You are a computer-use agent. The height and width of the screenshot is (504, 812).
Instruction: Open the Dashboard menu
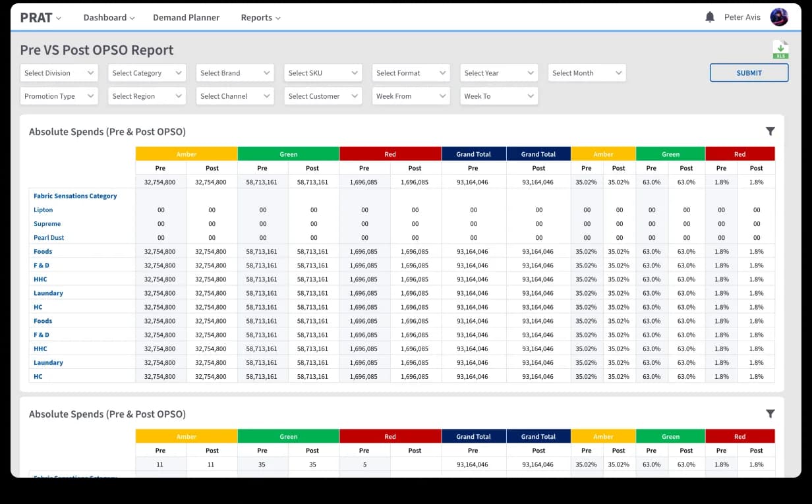point(109,18)
